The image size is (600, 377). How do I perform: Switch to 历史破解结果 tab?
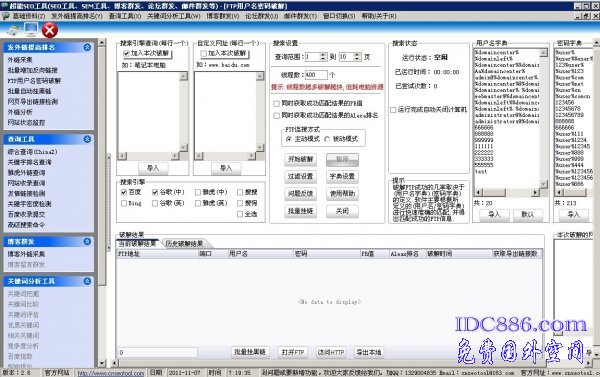(184, 244)
